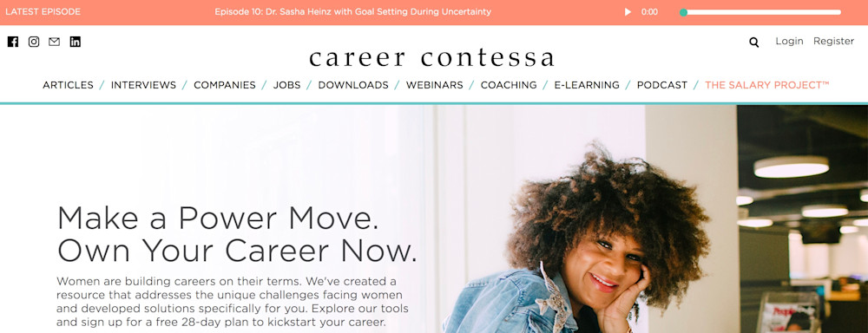Open the LinkedIn social icon
The width and height of the screenshot is (868, 333).
pyautogui.click(x=76, y=42)
